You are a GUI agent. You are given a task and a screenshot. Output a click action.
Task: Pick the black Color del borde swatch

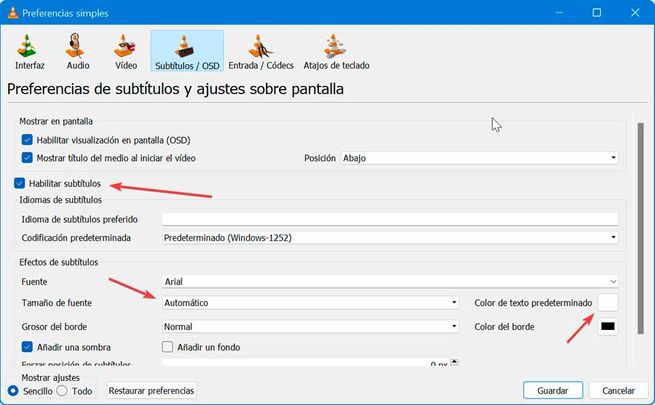click(607, 327)
